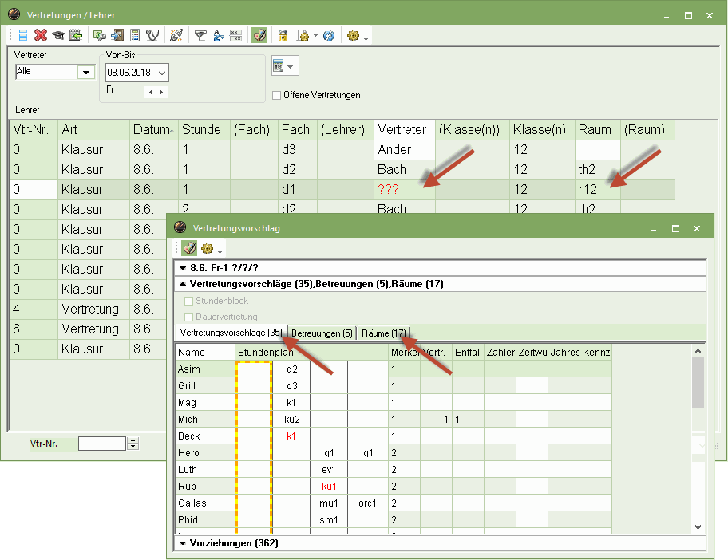Toggle the highlighted paint palette icon in main toolbar
The height and width of the screenshot is (560, 728).
(x=259, y=35)
